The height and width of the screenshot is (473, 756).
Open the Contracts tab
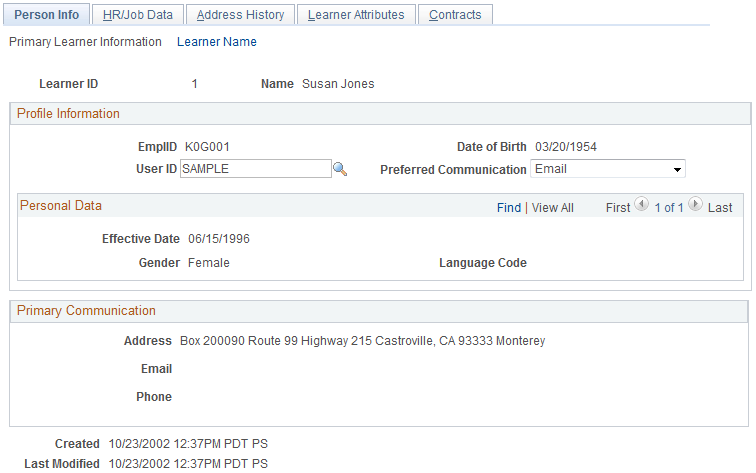[455, 15]
